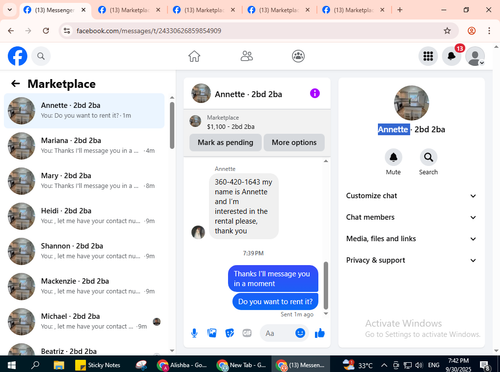
Task: Open the Facebook search magnifier
Action: coord(41,56)
